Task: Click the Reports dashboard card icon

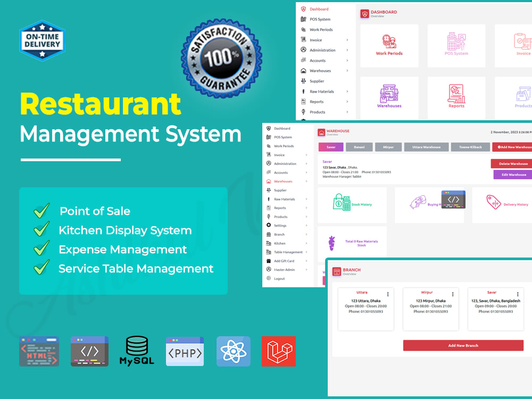Action: coord(456,96)
